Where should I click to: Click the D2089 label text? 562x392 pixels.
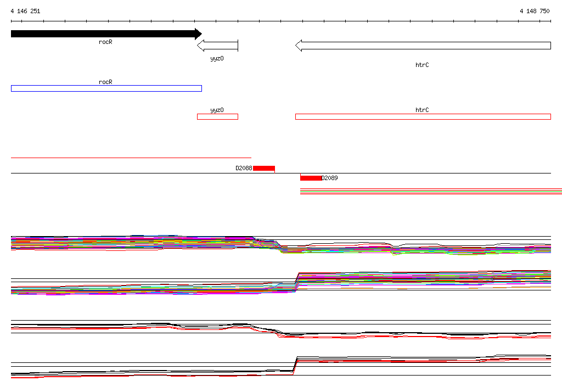coord(329,178)
